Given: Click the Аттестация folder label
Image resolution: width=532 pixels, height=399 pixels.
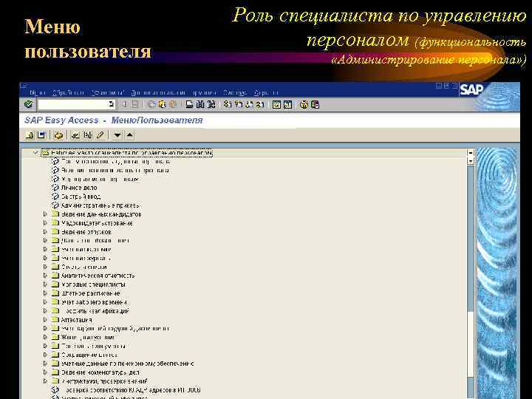Looking at the screenshot, I should (x=76, y=320).
